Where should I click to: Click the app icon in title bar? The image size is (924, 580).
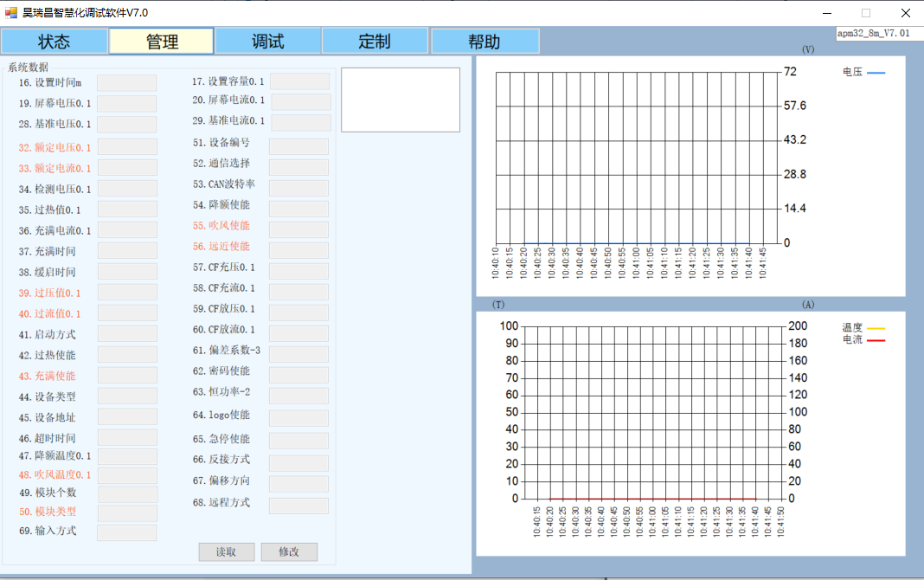click(11, 12)
